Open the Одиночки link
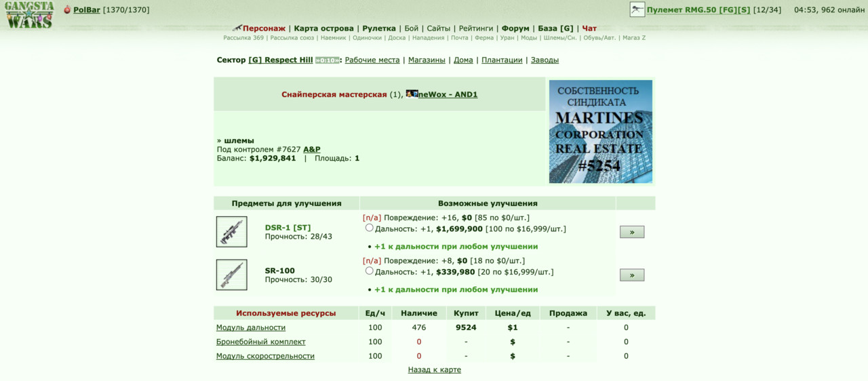Image resolution: width=868 pixels, height=381 pixels. 368,38
